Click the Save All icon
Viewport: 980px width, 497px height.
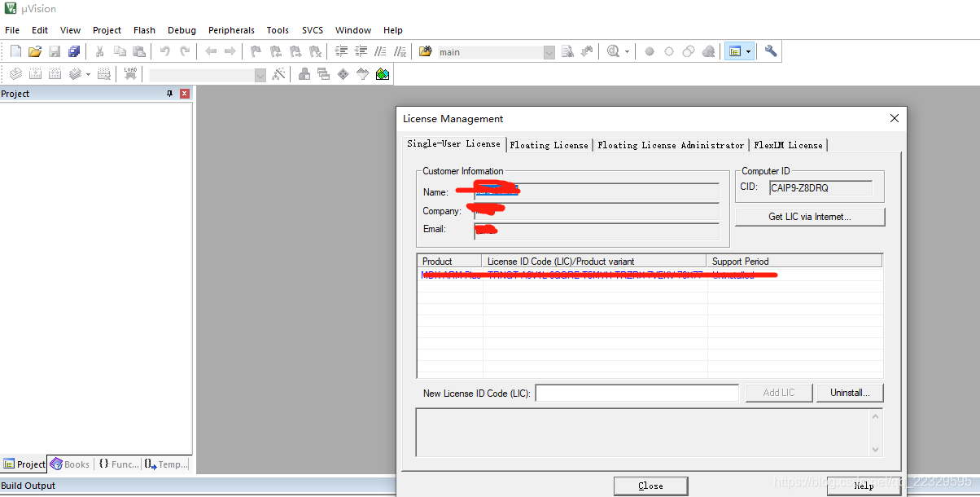point(74,51)
